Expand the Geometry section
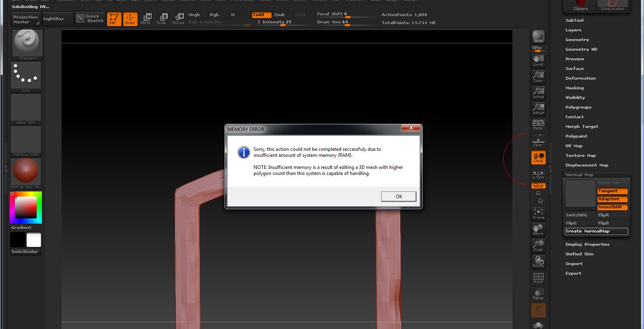This screenshot has height=329, width=644. pos(577,40)
